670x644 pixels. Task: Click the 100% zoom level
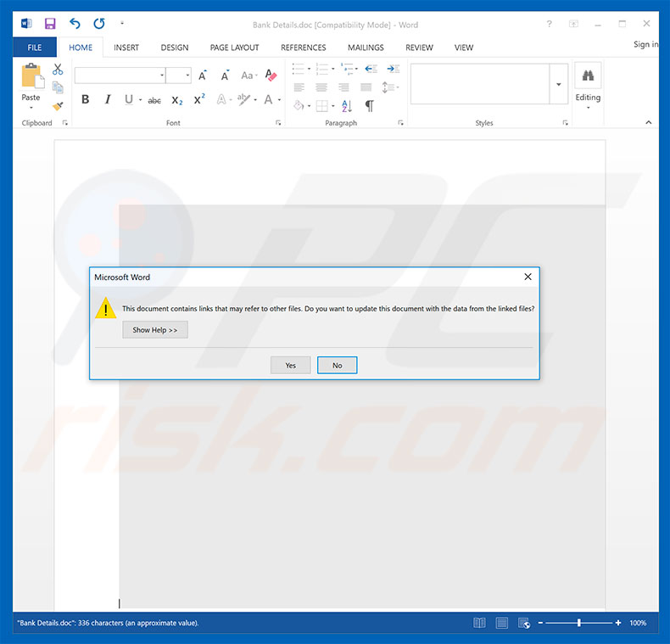click(x=638, y=623)
